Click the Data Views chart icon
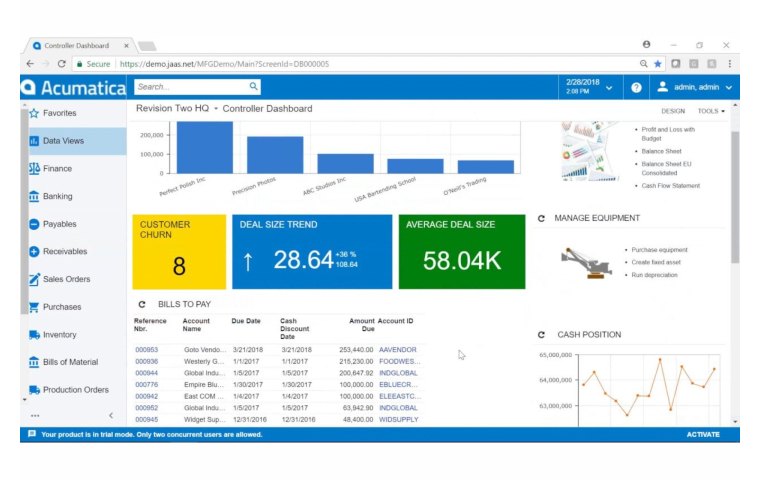The height and width of the screenshot is (480, 760). click(34, 141)
